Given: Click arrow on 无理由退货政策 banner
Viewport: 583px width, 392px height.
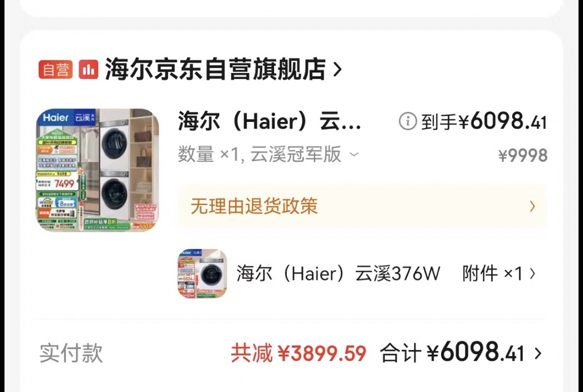Looking at the screenshot, I should click(532, 207).
